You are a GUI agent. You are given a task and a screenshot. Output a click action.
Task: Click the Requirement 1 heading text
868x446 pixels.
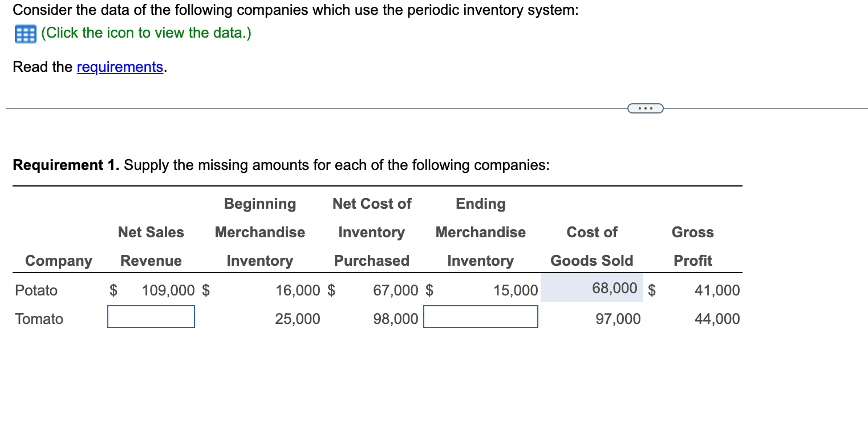(65, 165)
